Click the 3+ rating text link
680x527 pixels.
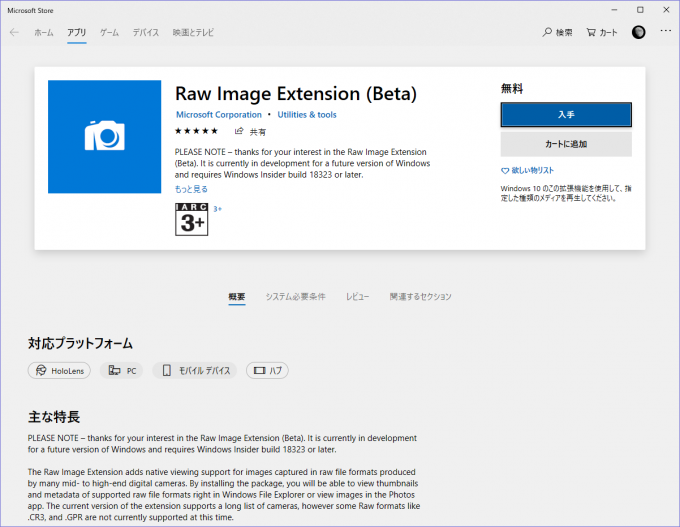coord(217,209)
